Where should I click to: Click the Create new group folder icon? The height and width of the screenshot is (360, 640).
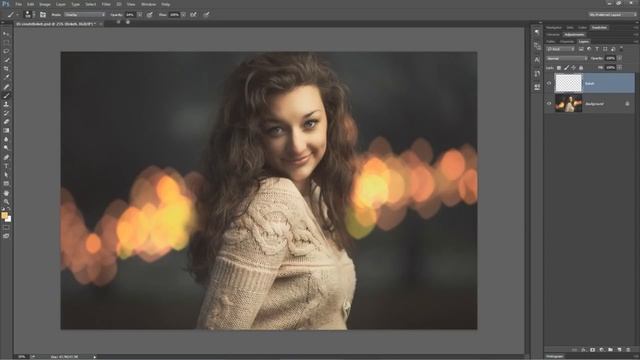point(611,350)
